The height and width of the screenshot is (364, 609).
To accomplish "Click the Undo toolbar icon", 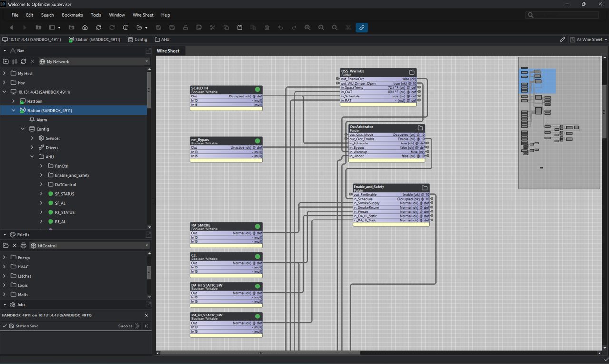I will click(x=280, y=28).
